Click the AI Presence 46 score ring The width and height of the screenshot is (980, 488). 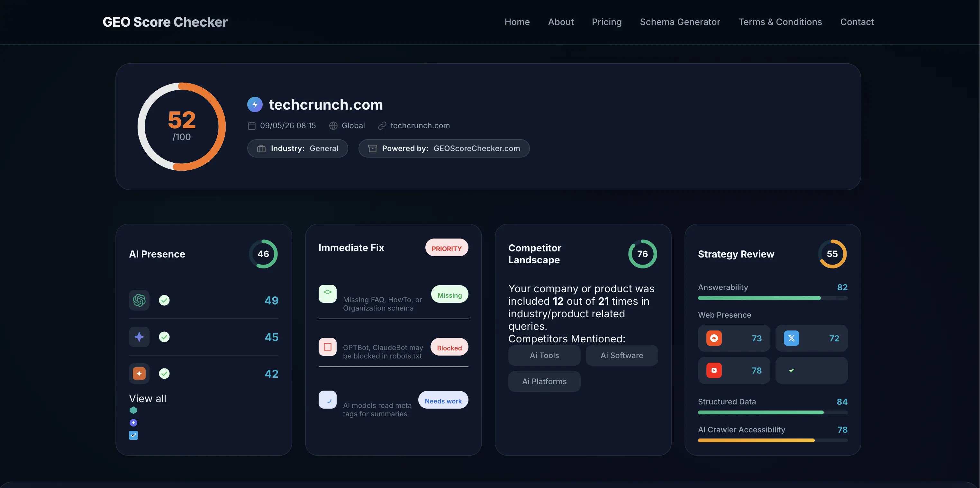(263, 254)
